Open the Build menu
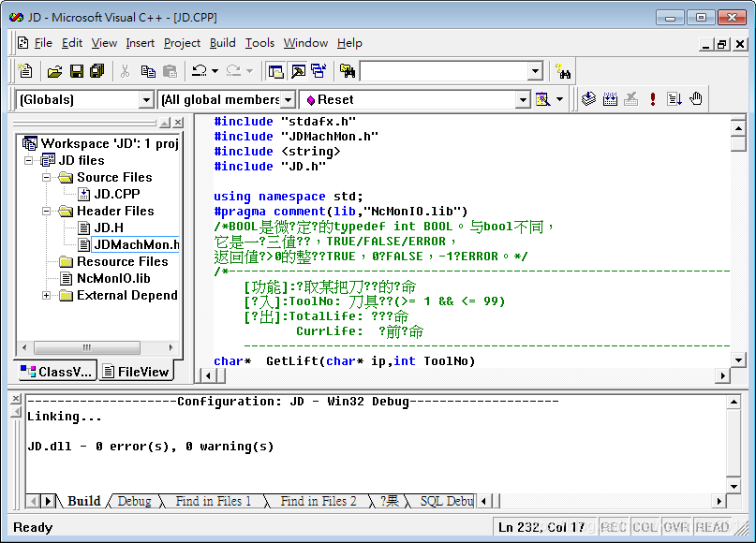This screenshot has height=543, width=756. click(x=222, y=43)
